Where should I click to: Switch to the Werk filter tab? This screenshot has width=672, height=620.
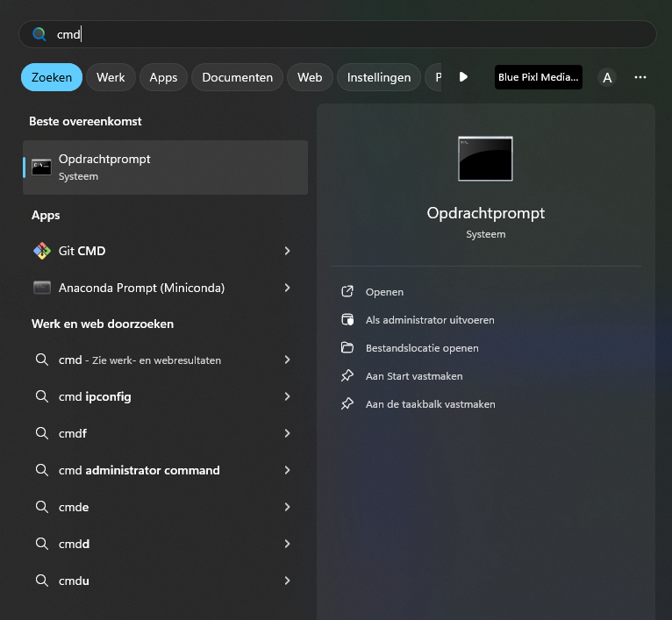tap(111, 77)
